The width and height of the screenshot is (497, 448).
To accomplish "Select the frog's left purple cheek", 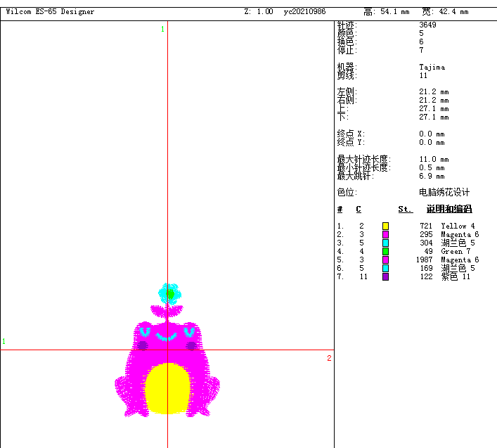I will coord(143,346).
